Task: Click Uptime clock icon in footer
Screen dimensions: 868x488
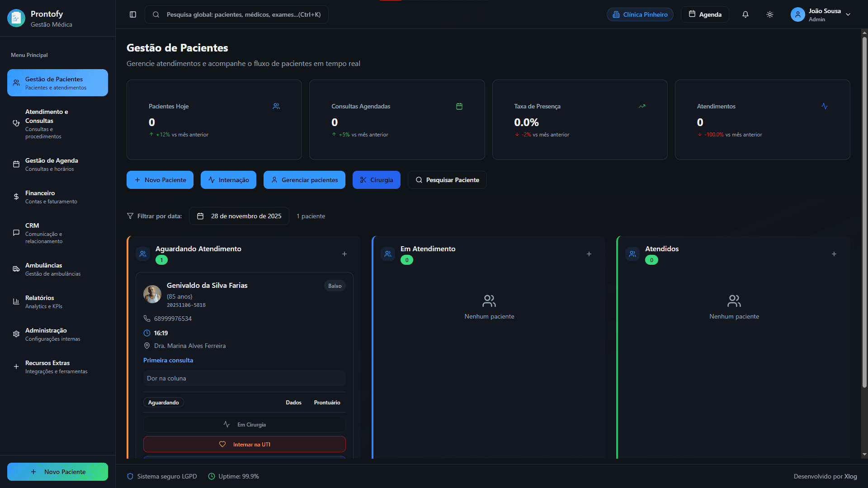Action: [x=212, y=476]
